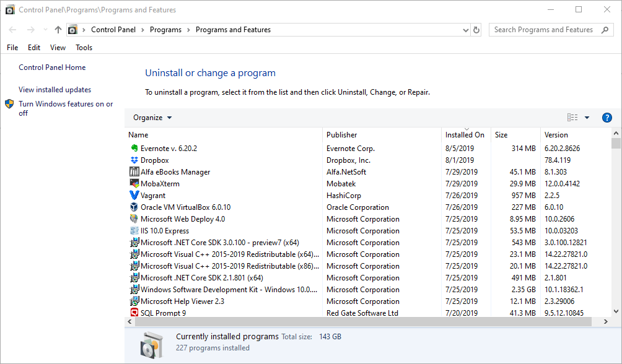Image resolution: width=622 pixels, height=364 pixels.
Task: Expand the chevron before the Control Panel breadcrumb
Action: tap(84, 30)
